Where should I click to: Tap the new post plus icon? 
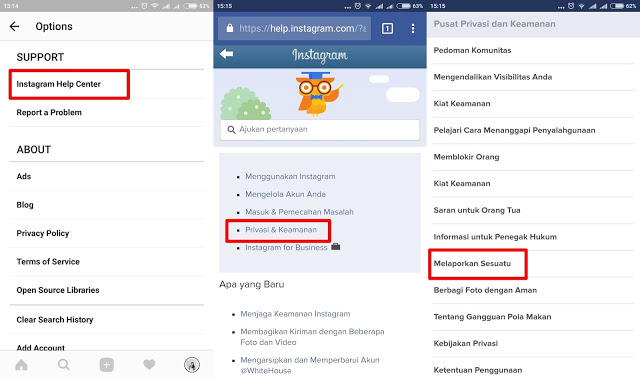tap(107, 365)
